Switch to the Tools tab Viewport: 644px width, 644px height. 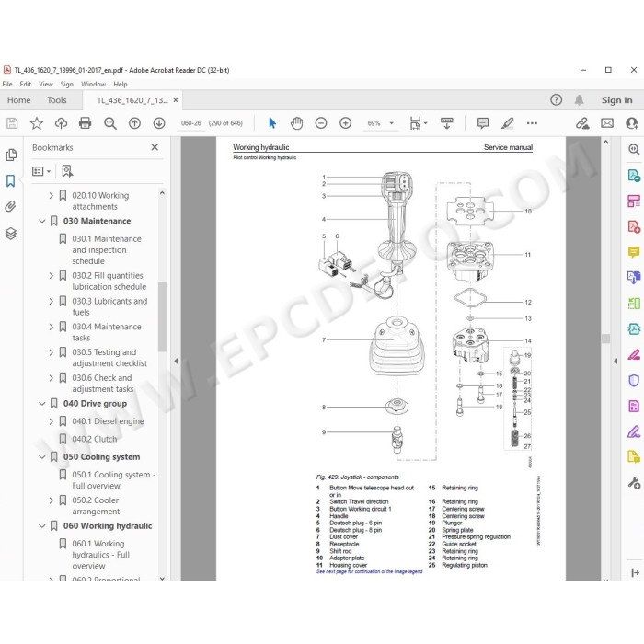point(57,100)
